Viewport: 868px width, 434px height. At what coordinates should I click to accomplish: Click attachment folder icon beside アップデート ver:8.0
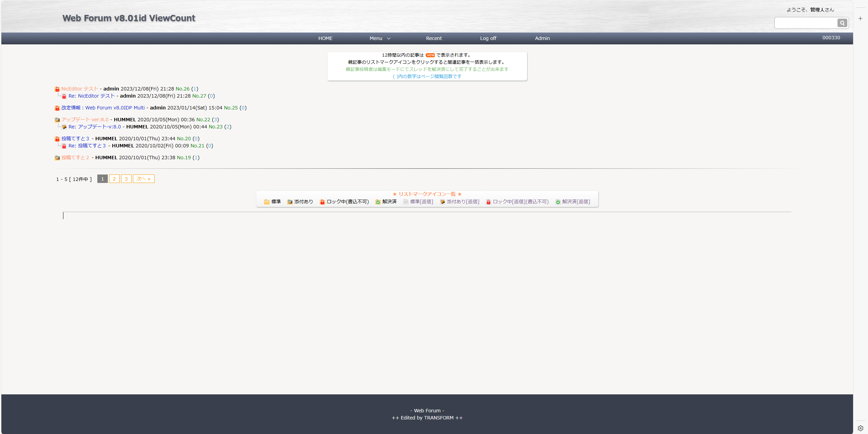pyautogui.click(x=57, y=120)
